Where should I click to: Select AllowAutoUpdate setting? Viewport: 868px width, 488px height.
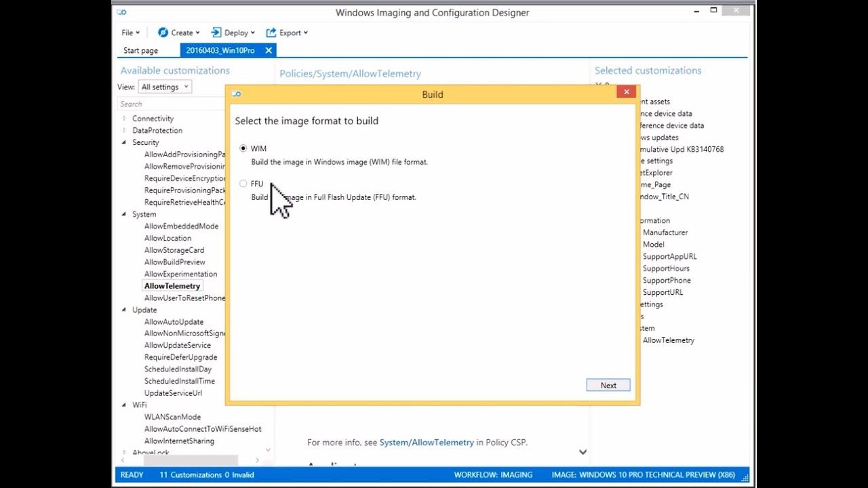(x=174, y=322)
